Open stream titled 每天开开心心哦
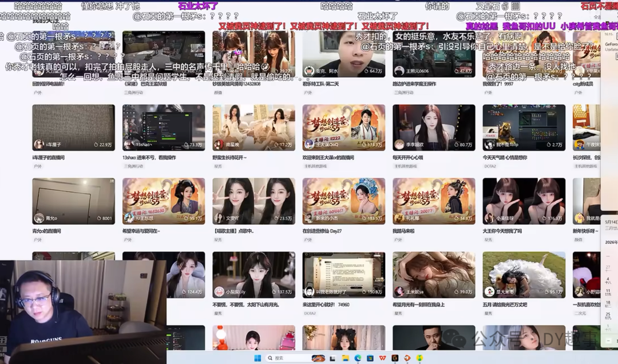Image resolution: width=618 pixels, height=364 pixels. (x=407, y=158)
